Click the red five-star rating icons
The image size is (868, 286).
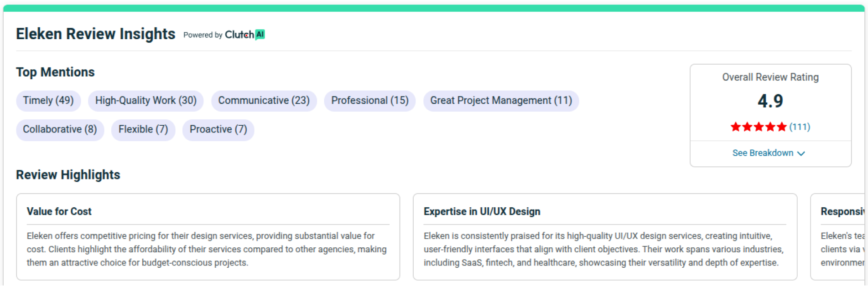tap(758, 127)
